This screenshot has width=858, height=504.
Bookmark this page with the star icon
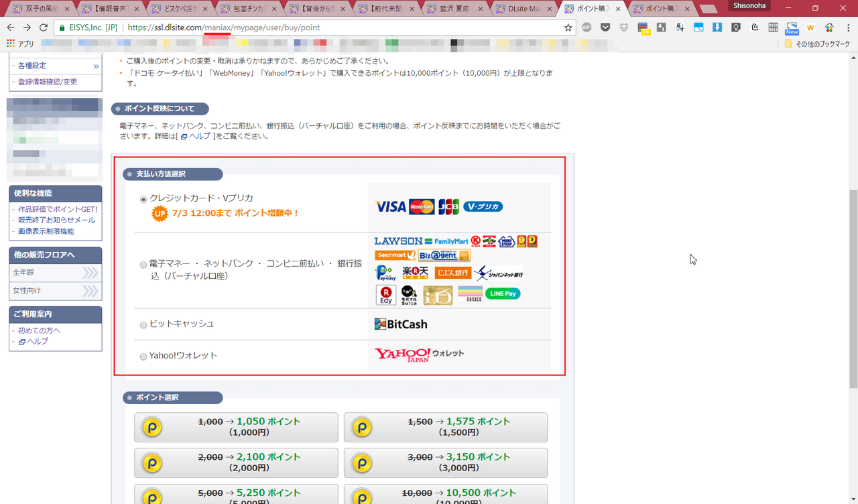[x=568, y=27]
